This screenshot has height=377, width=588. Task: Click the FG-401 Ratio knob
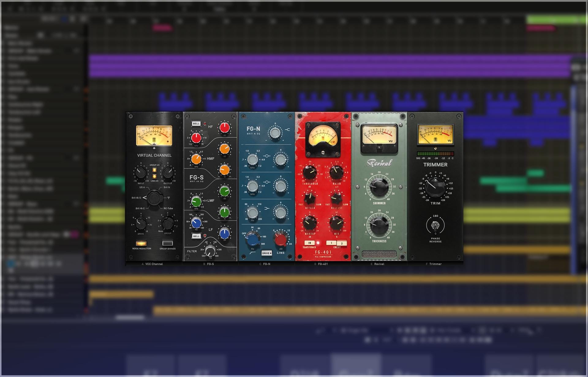337,173
